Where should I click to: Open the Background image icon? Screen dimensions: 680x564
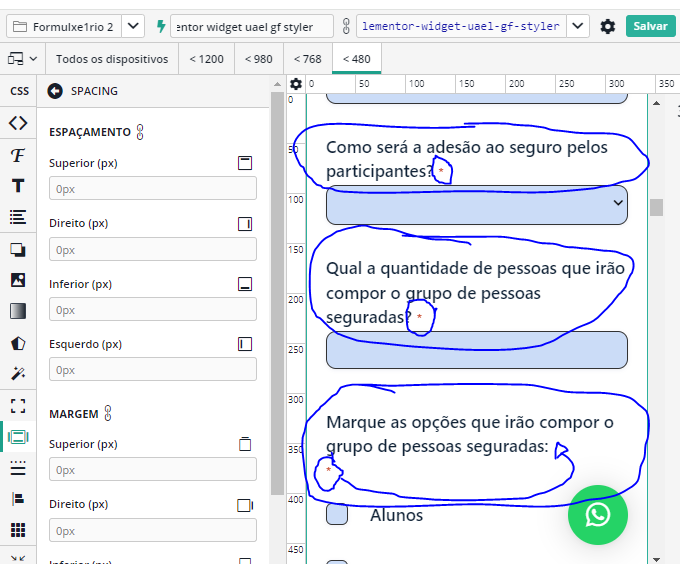pyautogui.click(x=18, y=280)
